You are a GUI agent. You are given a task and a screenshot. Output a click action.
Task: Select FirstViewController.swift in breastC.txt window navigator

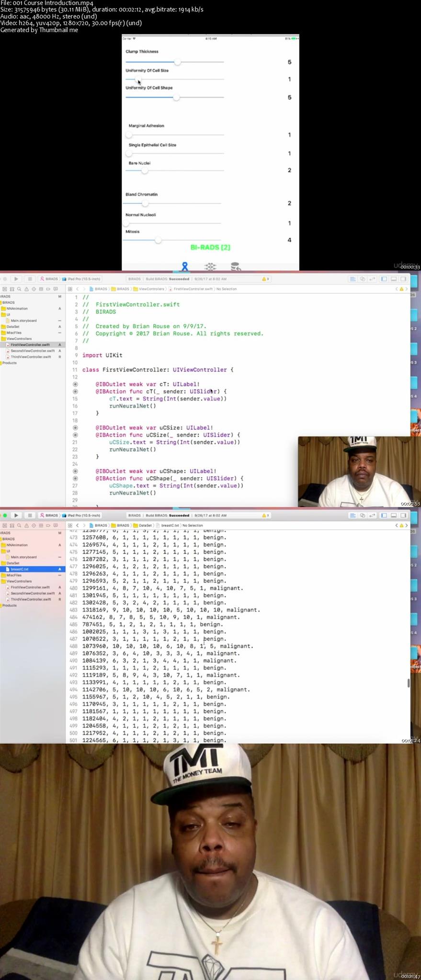click(x=28, y=587)
